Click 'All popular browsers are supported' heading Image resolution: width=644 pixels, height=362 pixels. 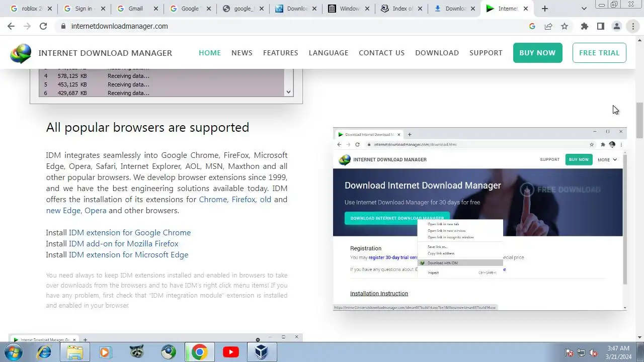[147, 128]
